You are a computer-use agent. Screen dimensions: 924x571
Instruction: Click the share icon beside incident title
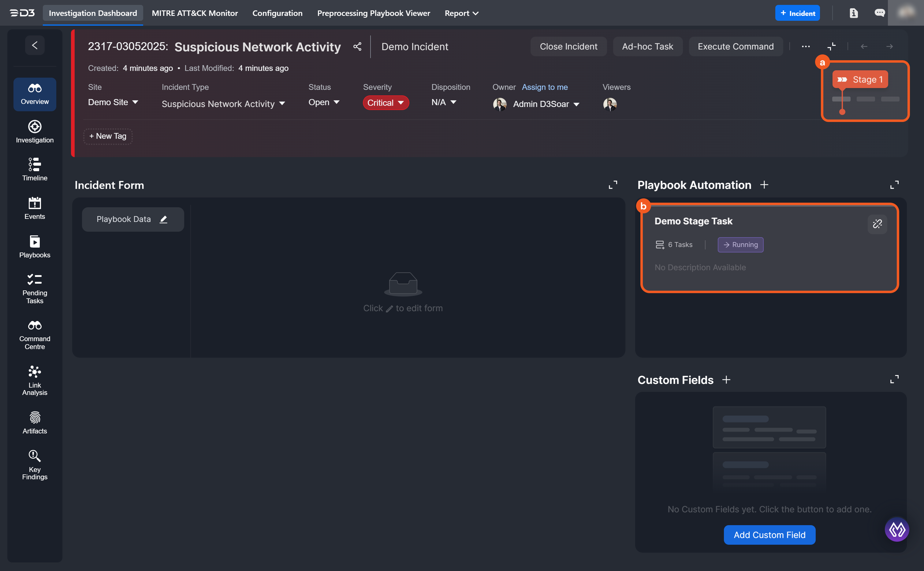[x=357, y=46]
